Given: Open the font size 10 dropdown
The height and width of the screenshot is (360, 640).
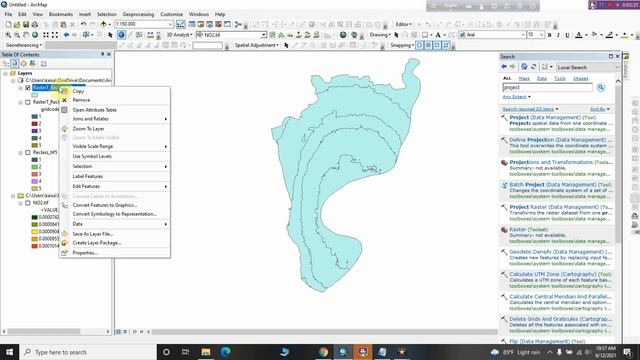Looking at the screenshot, I should 541,35.
